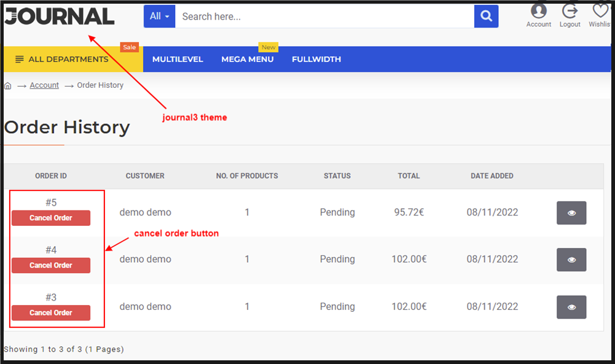Open the Multilevel menu item
This screenshot has width=615, height=364.
[178, 60]
